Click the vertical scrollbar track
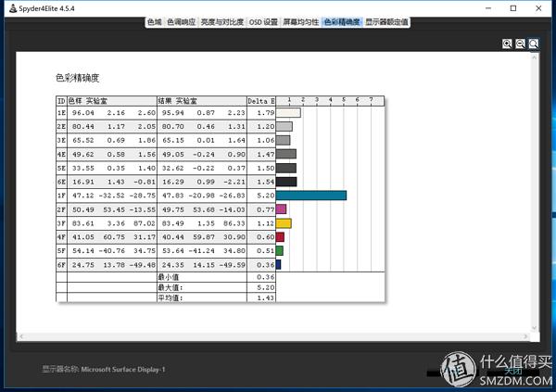Image resolution: width=556 pixels, height=392 pixels. tap(534, 185)
